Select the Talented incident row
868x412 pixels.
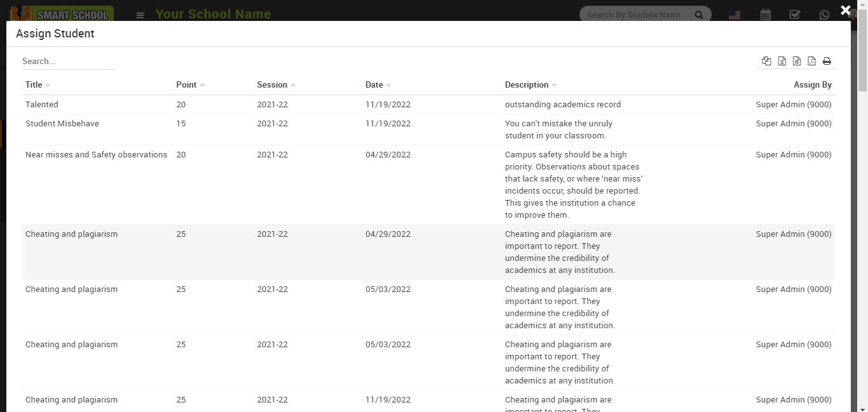[x=42, y=105]
